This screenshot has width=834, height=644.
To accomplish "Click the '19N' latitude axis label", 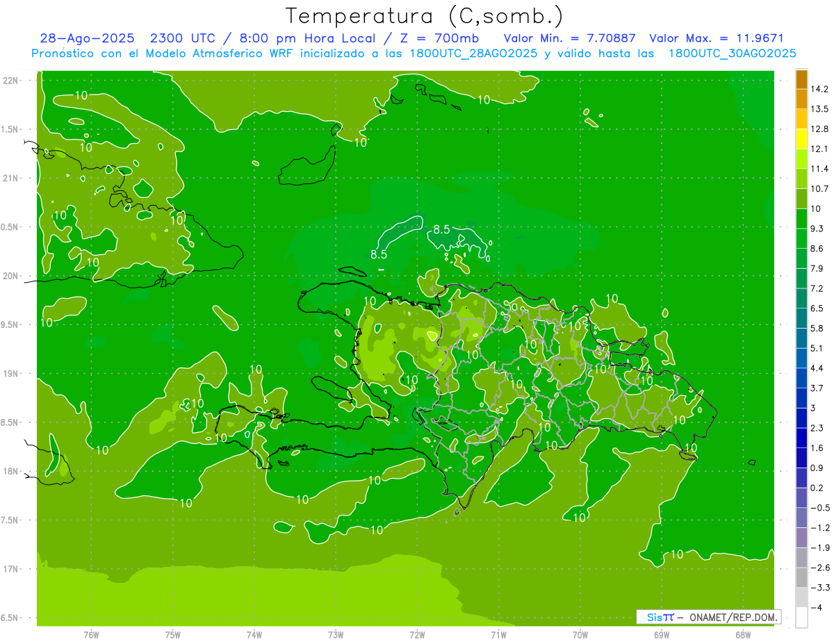I will click(x=11, y=374).
